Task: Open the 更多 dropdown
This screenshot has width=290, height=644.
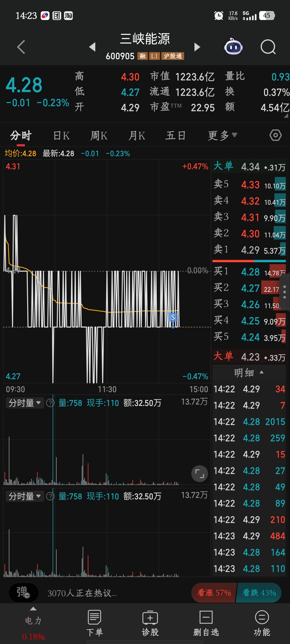Action: coord(222,136)
